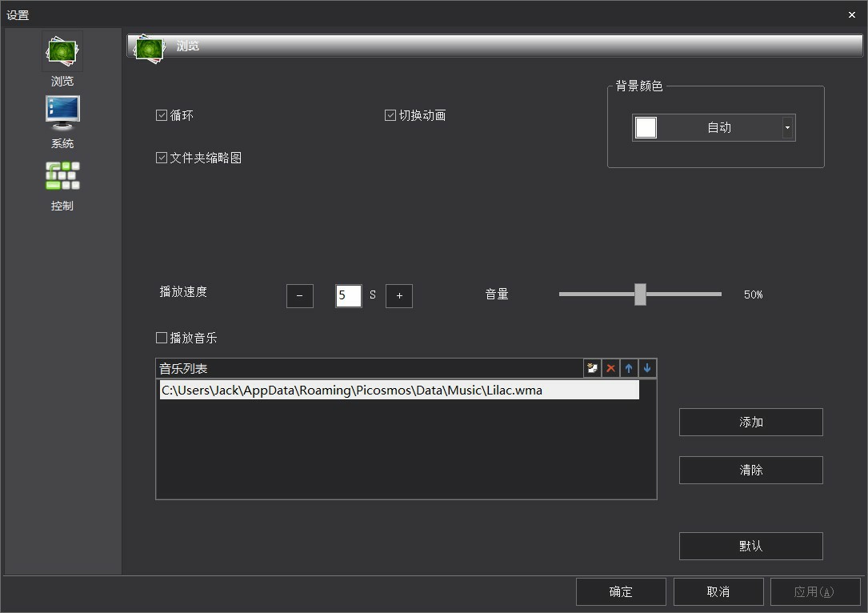Click the white background color swatch
Screen dimensions: 868x613
(x=646, y=128)
